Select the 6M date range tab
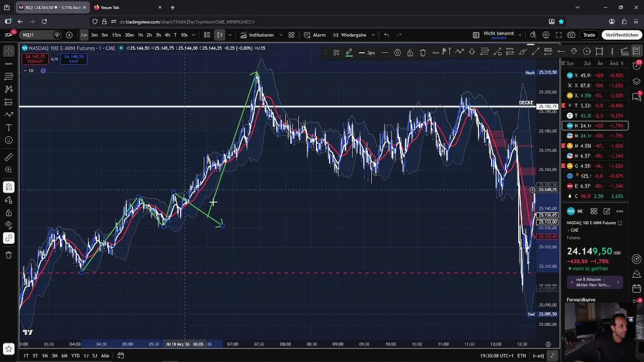 coord(64,355)
